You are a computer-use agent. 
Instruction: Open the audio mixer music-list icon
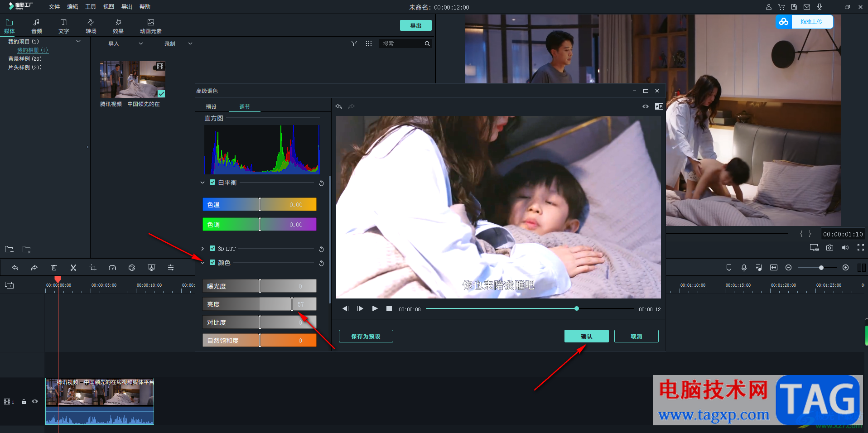tap(759, 268)
